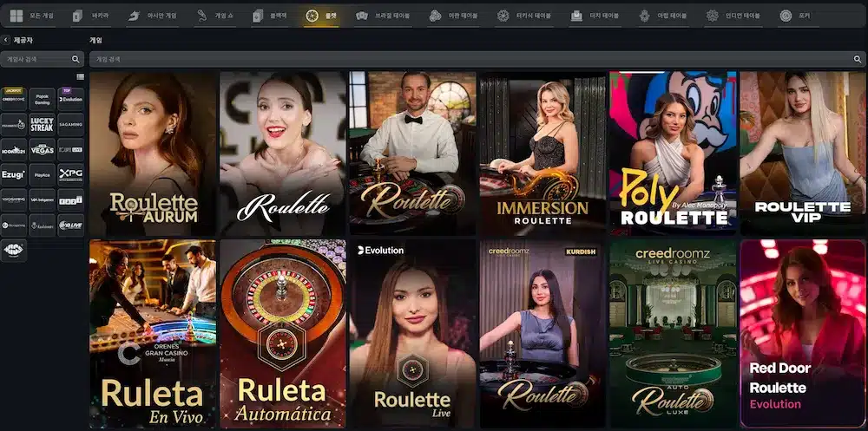The width and height of the screenshot is (868, 431).
Task: Click the lips logo provider icon
Action: (13, 251)
